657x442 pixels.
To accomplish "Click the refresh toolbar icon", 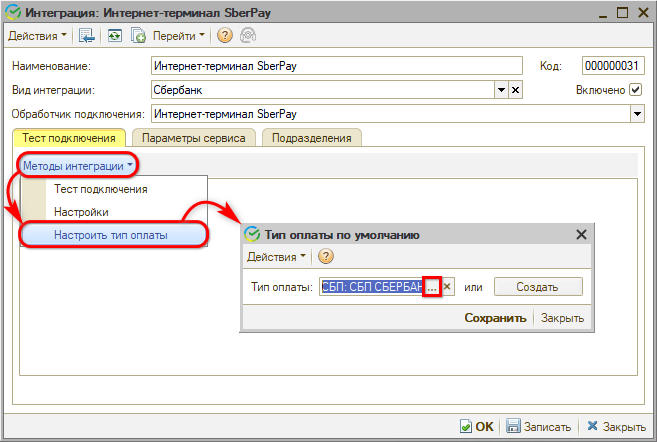I will [114, 36].
